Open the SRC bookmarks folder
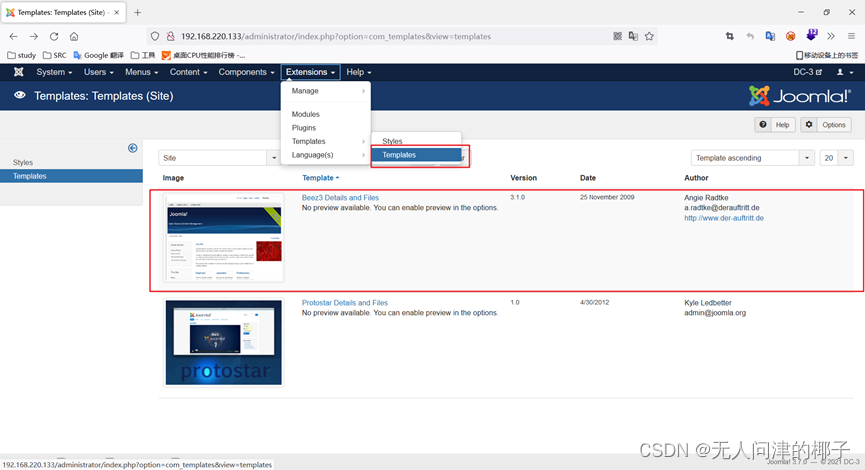865x470 pixels. point(55,55)
